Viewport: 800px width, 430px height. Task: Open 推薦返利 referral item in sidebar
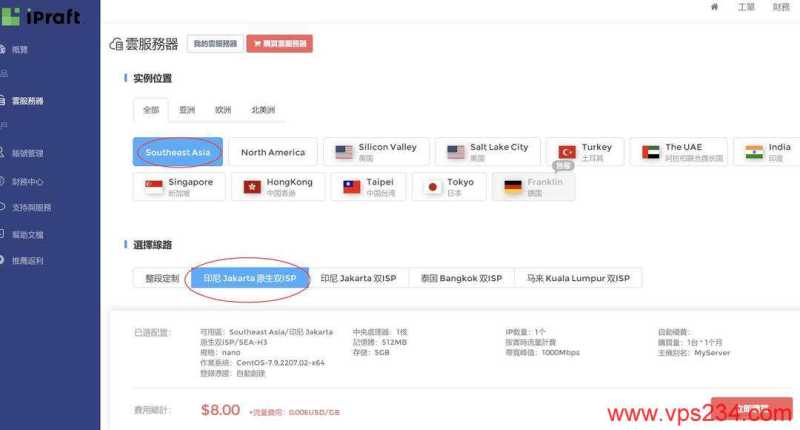point(28,261)
